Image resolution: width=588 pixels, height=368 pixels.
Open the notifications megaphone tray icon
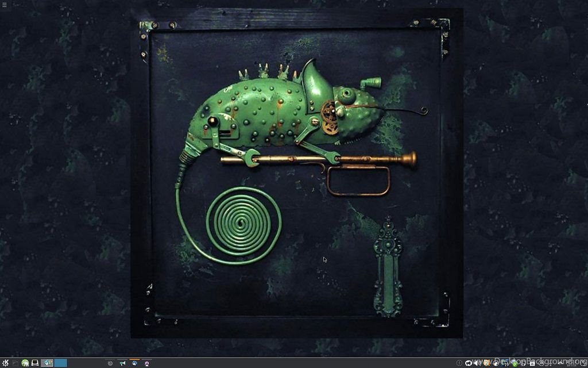coord(469,363)
